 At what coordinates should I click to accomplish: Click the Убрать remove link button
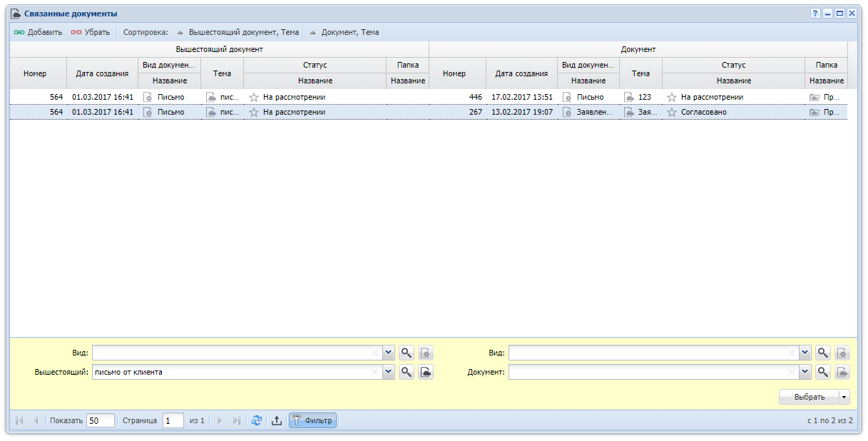(90, 32)
